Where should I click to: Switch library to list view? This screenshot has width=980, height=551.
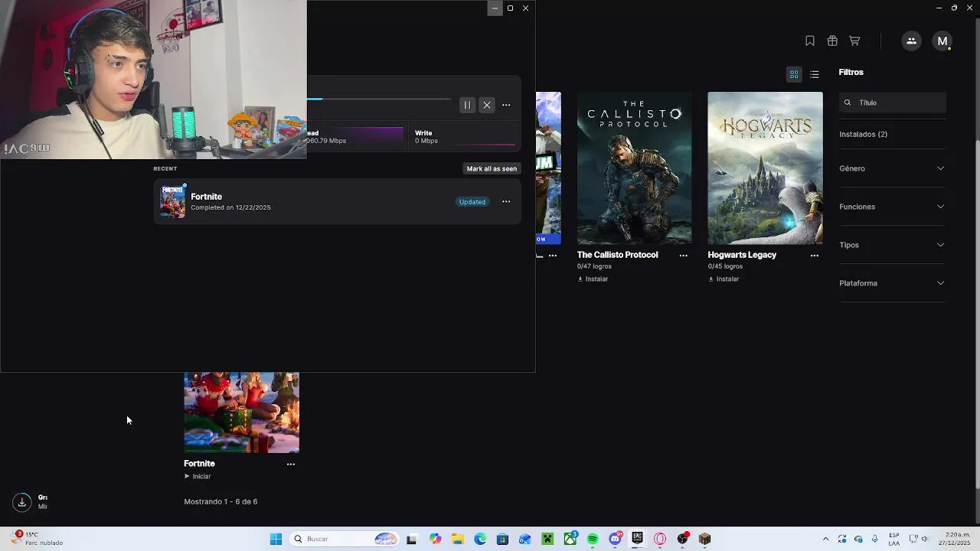point(815,74)
